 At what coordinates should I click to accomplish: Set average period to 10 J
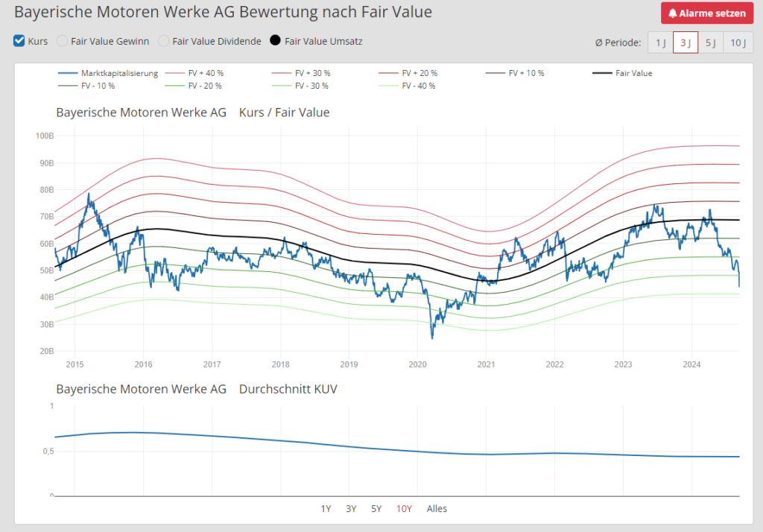(x=738, y=42)
